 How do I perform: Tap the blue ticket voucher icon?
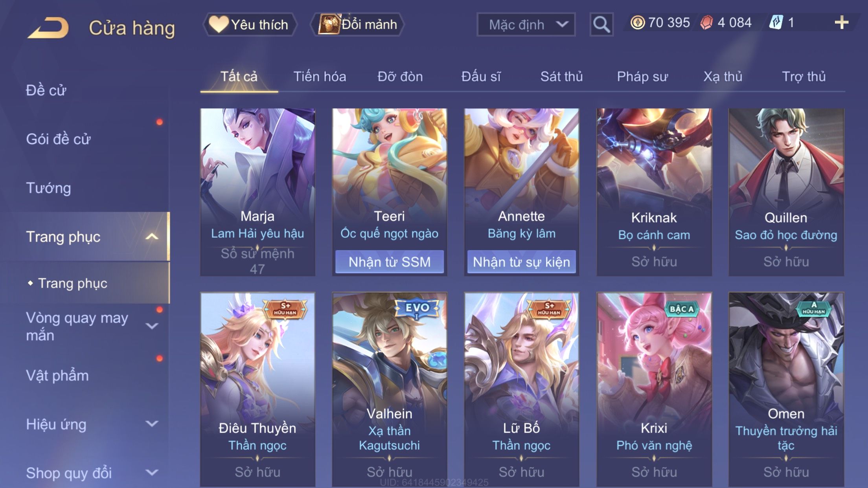pyautogui.click(x=776, y=22)
